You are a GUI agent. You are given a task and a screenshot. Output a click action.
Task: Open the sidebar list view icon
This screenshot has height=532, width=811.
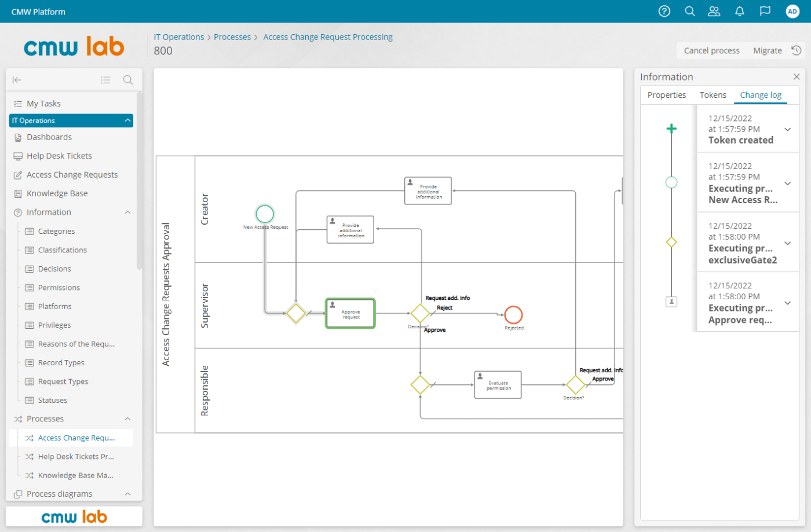point(105,80)
